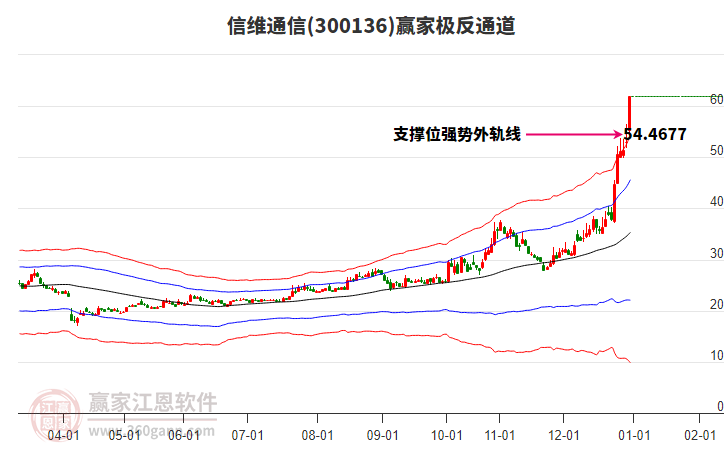Click the y-axis label 30
726x450 pixels.
pyautogui.click(x=717, y=253)
